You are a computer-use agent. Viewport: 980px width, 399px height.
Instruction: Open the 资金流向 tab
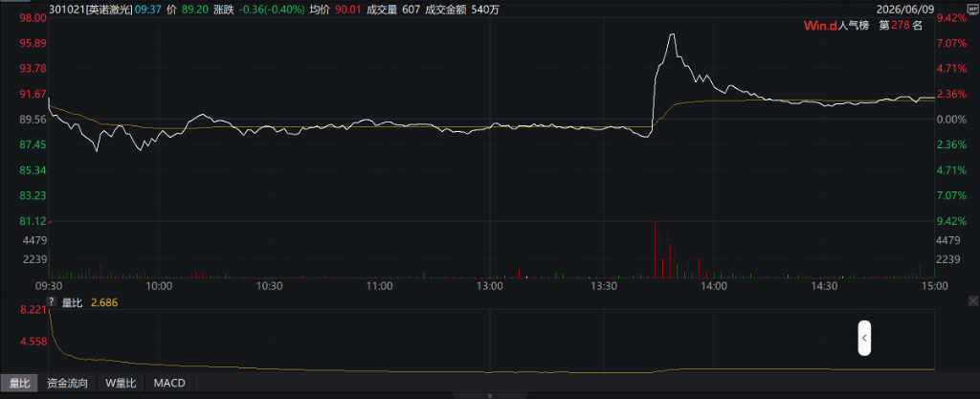(x=68, y=383)
